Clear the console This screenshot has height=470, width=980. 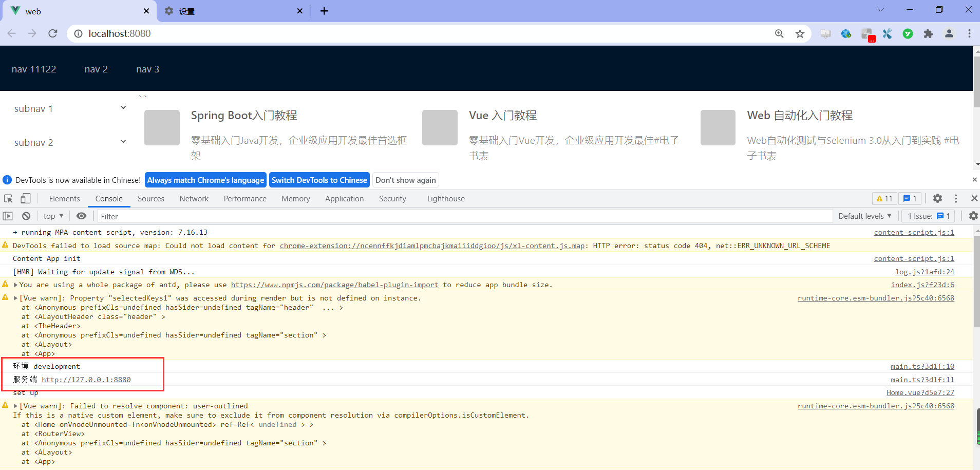[26, 216]
